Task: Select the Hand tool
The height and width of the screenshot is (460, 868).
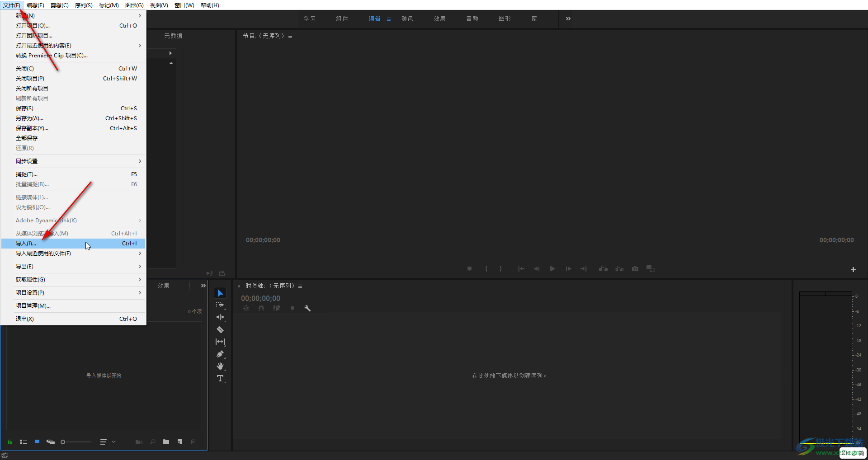Action: pos(220,366)
